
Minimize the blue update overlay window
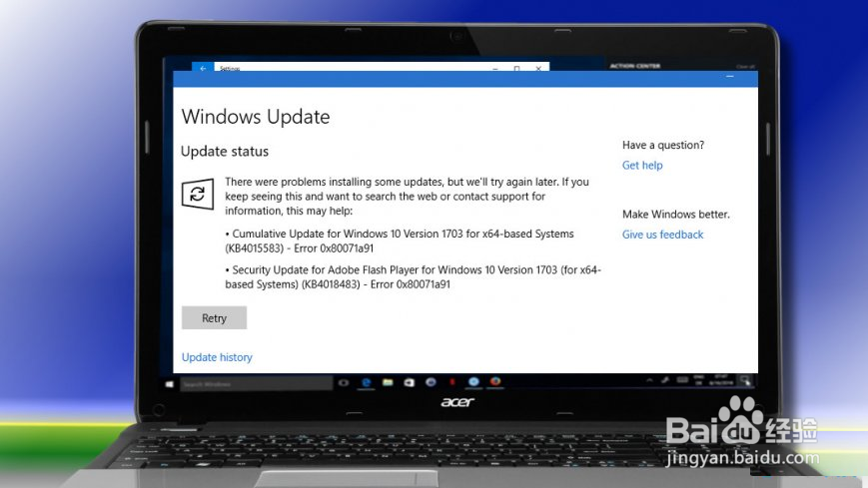point(729,77)
